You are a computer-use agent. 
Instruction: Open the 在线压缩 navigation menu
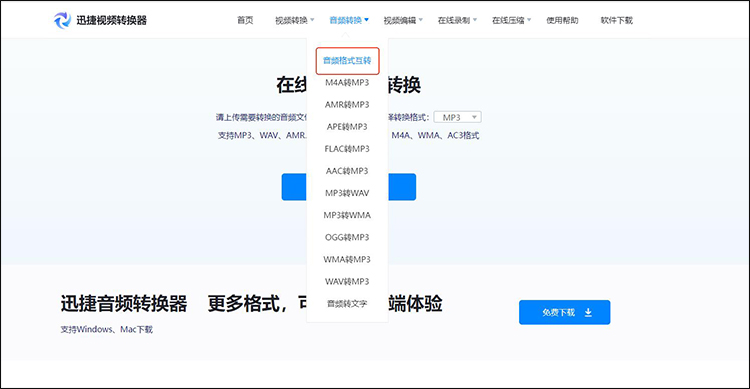(511, 20)
